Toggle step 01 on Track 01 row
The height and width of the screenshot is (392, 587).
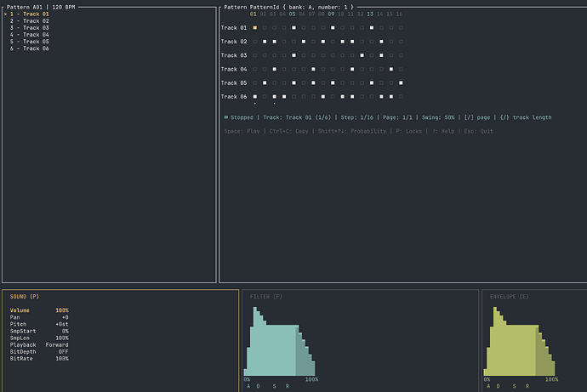click(x=255, y=28)
